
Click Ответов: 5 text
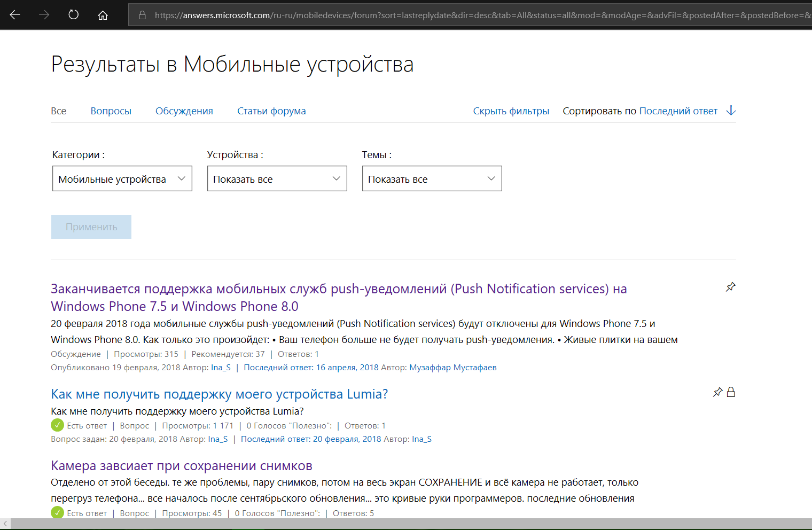click(x=353, y=513)
